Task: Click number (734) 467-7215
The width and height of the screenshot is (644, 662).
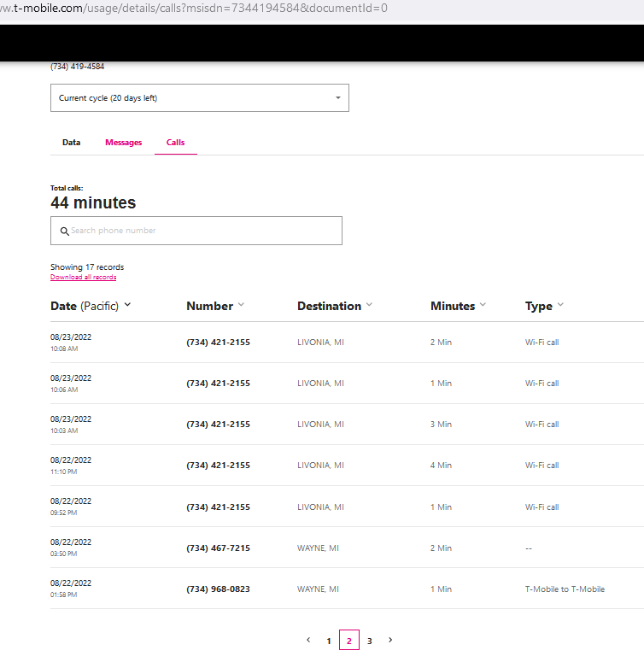Action: click(x=218, y=548)
